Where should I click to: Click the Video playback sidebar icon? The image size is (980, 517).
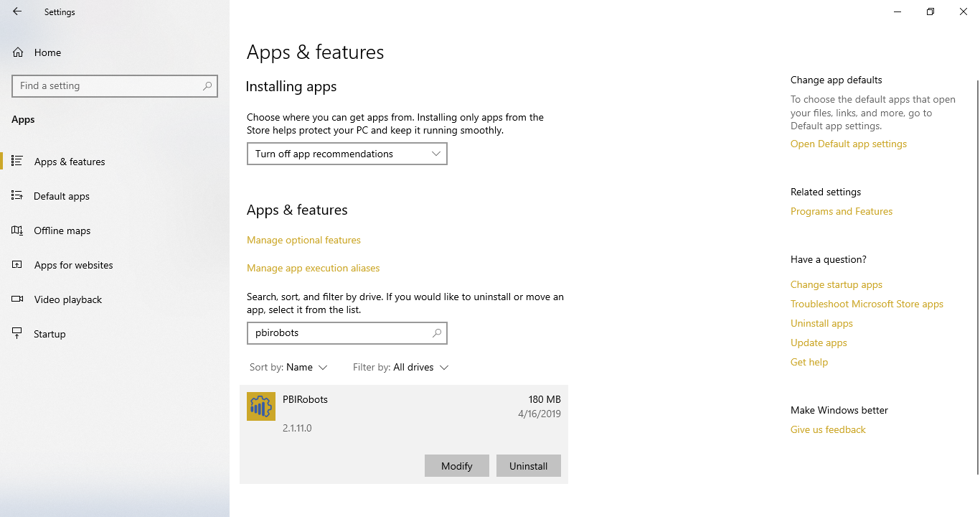17,299
